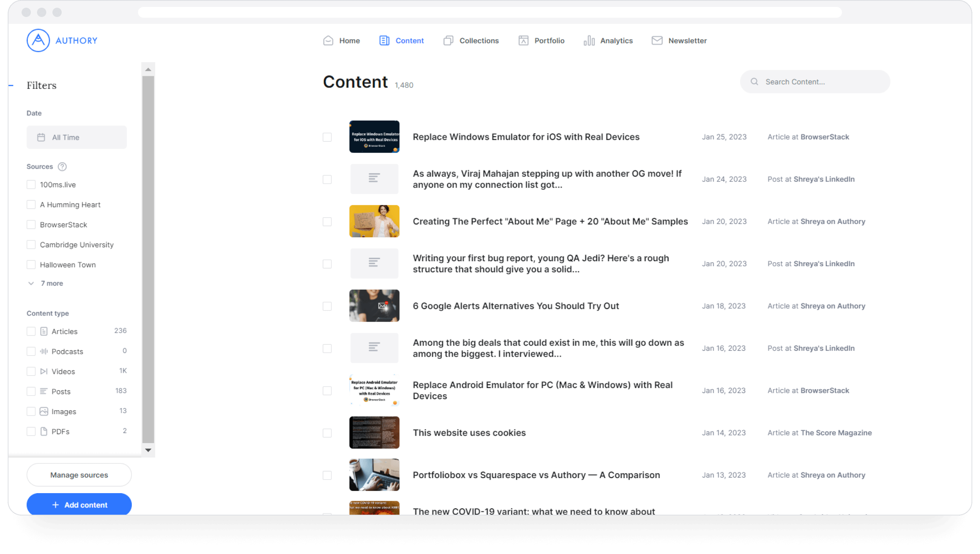Open 6 Google Alerts Alternatives article
This screenshot has height=554, width=980.
coord(516,306)
